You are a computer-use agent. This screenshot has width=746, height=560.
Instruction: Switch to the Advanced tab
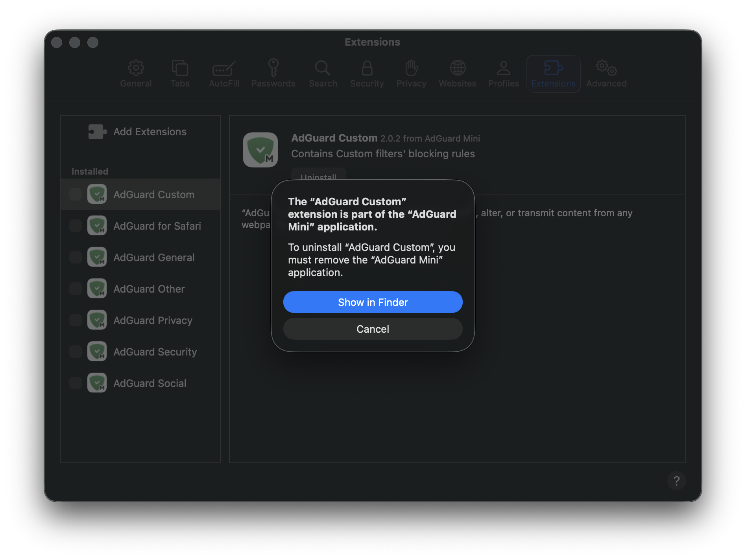click(x=606, y=74)
